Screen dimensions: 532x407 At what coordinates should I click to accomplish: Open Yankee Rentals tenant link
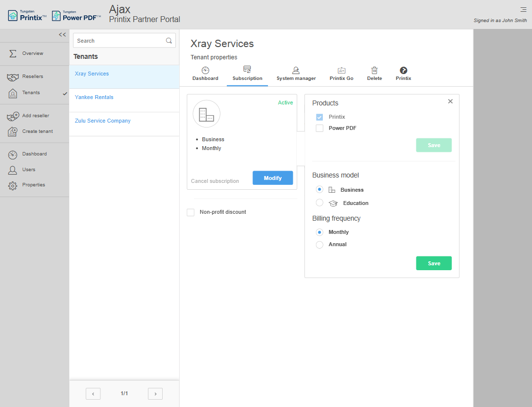tap(94, 98)
